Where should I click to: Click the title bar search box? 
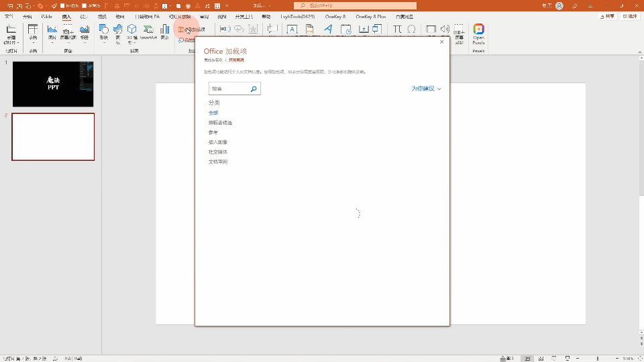[x=355, y=6]
